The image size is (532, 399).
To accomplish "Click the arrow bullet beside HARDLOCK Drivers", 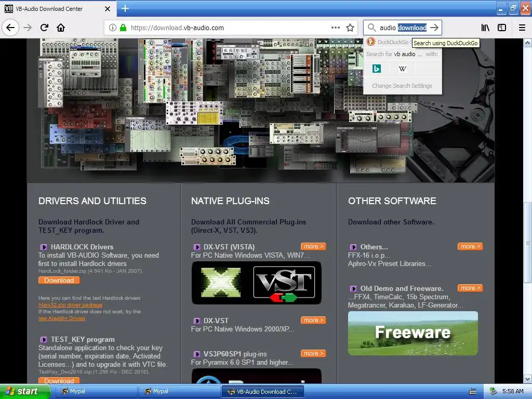I will [x=44, y=247].
